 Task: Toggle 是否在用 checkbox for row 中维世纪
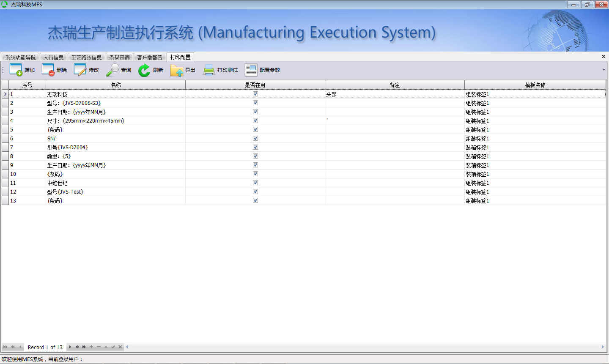[x=255, y=183]
